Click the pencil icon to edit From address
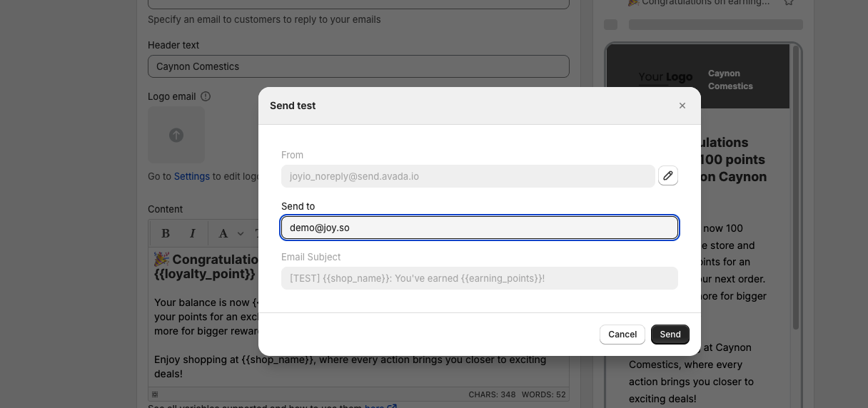Screen dimensions: 868x408 pyautogui.click(x=667, y=175)
